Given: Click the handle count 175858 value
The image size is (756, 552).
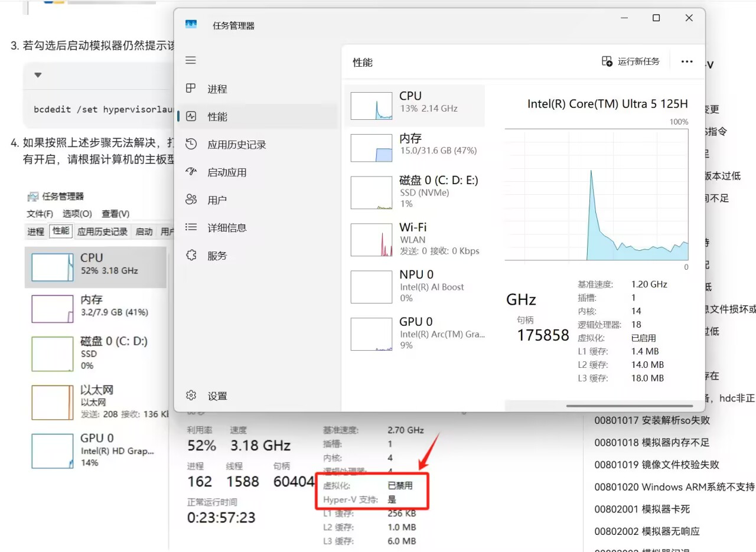Looking at the screenshot, I should [543, 335].
